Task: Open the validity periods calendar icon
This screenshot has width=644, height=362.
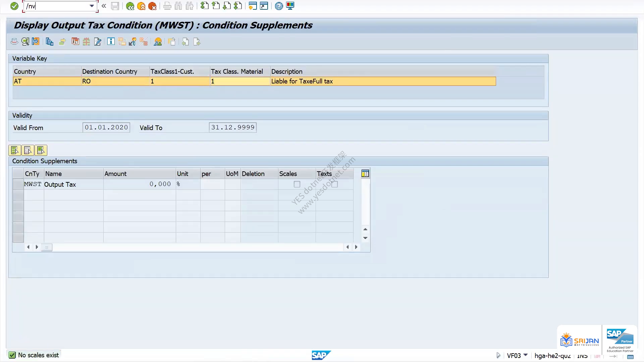Action: (75, 42)
